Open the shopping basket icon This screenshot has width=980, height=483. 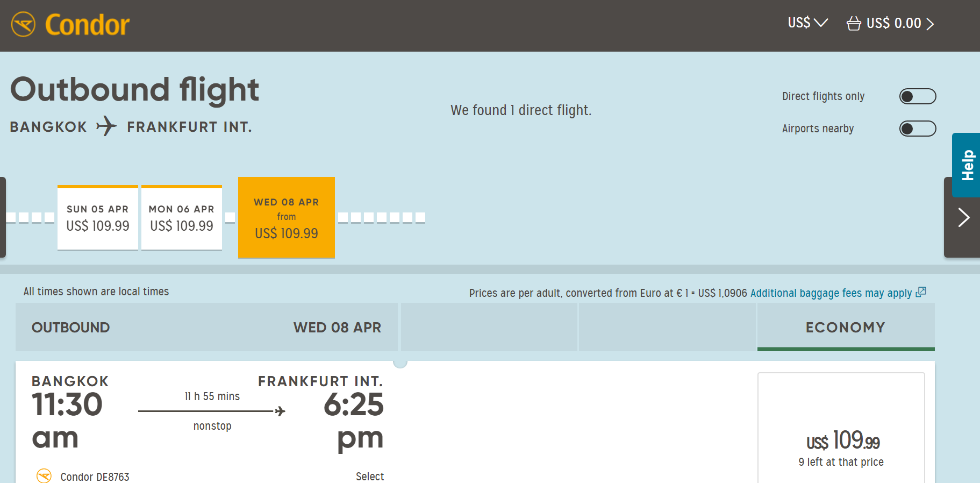854,23
